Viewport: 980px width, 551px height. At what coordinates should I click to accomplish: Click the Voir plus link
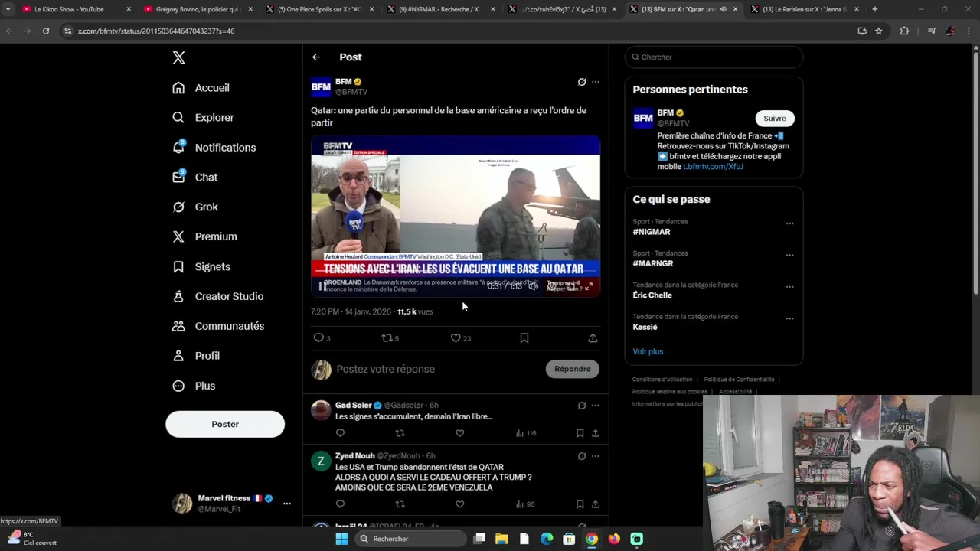[648, 351]
